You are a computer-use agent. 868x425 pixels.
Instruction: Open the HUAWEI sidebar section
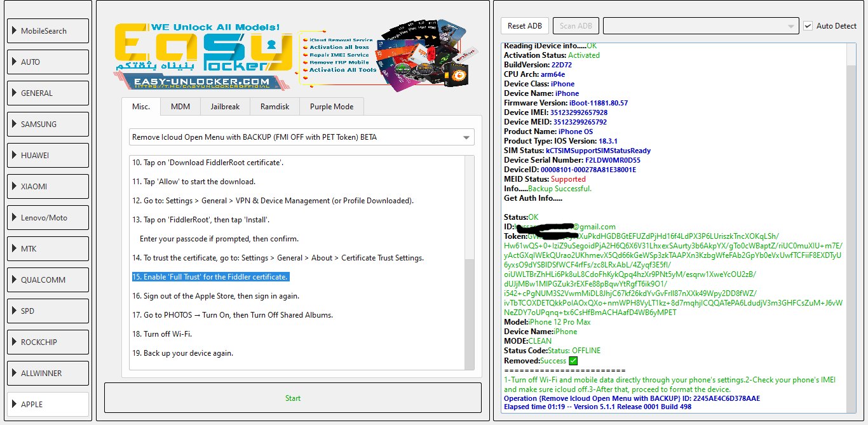click(48, 155)
